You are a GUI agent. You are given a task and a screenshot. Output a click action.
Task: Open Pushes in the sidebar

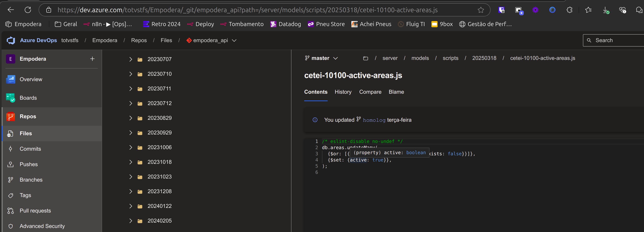[29, 164]
